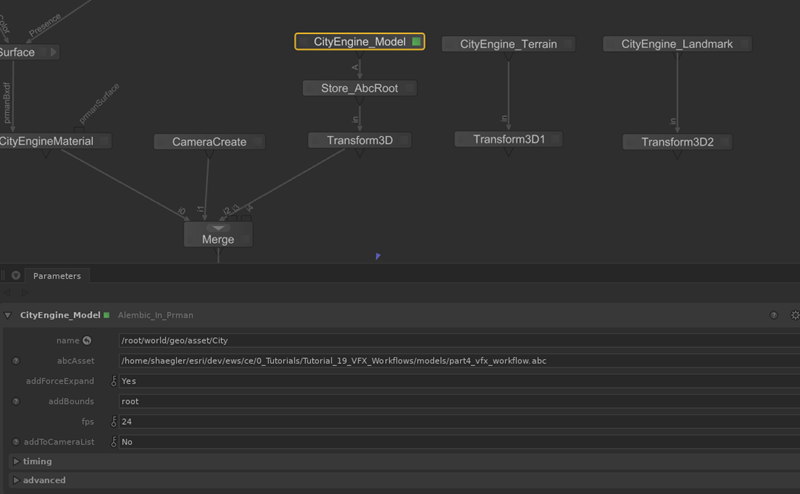Screen dimensions: 800x494
Task: Open the panel menu icon left of Parameters tab
Action: [15, 275]
